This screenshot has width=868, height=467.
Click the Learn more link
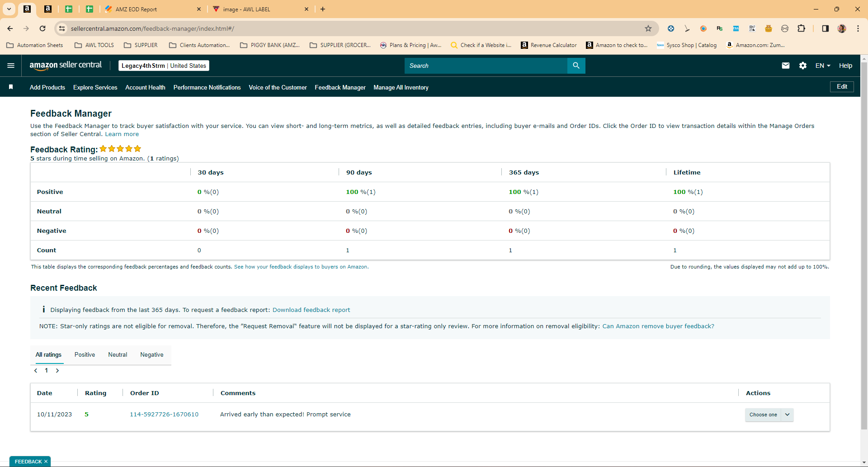coord(122,134)
